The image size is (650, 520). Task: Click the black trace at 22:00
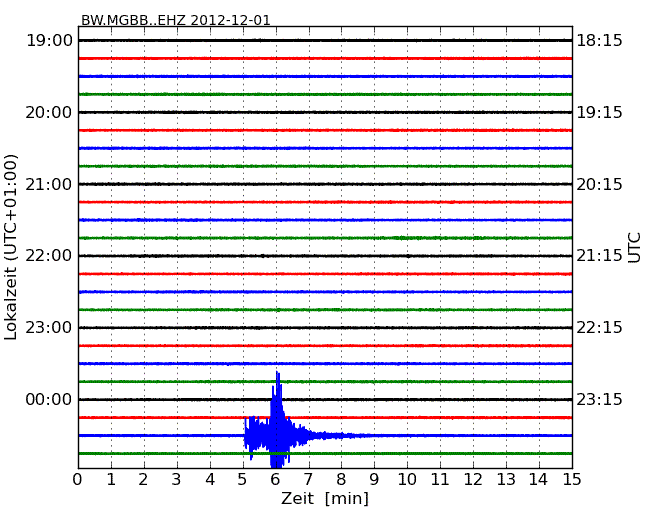(325, 256)
